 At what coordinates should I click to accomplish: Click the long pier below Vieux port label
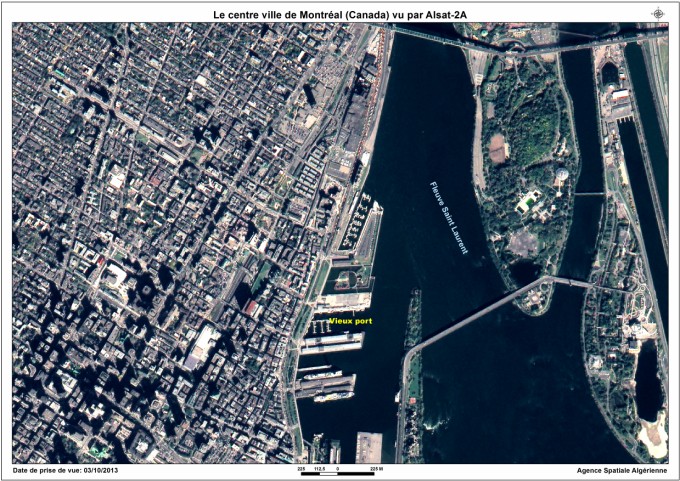tap(333, 343)
